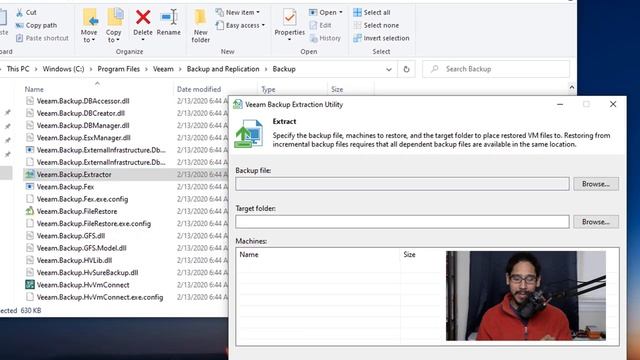Screen dimensions: 640x360
Task: Browse for the Backup file
Action: (596, 184)
